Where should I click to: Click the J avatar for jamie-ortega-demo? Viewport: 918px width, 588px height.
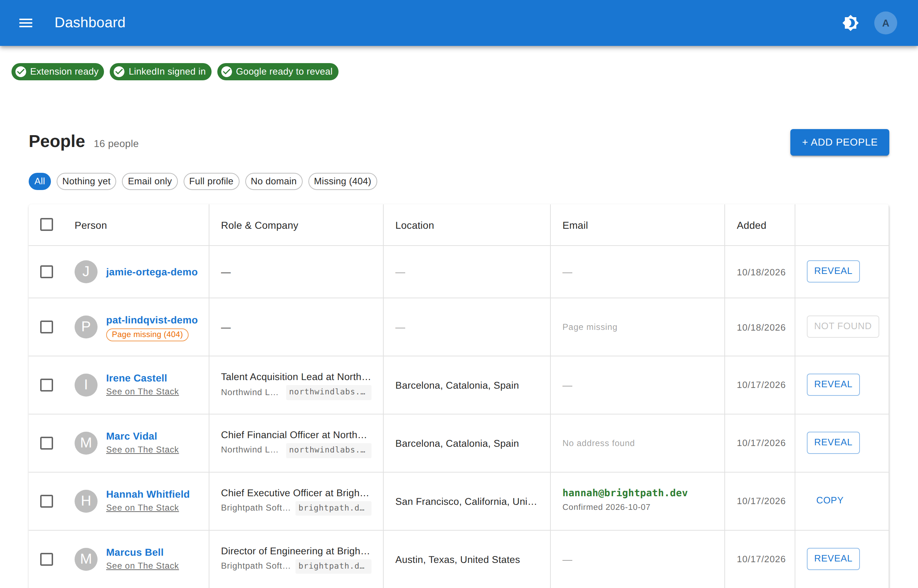(x=86, y=272)
